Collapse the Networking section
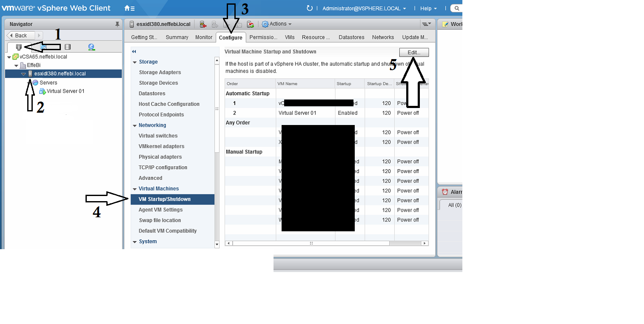Image resolution: width=644 pixels, height=324 pixels. pos(134,125)
